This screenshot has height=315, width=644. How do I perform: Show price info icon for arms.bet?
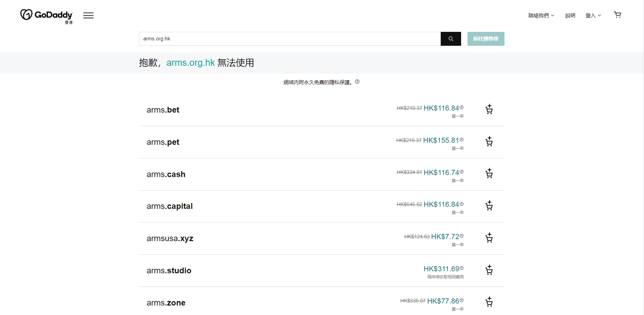click(x=462, y=107)
